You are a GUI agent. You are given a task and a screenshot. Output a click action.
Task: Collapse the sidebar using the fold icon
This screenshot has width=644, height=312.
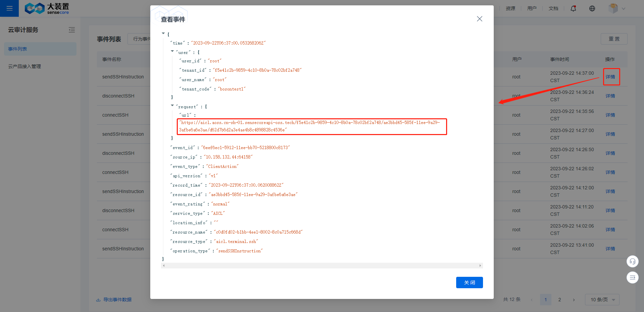(72, 30)
